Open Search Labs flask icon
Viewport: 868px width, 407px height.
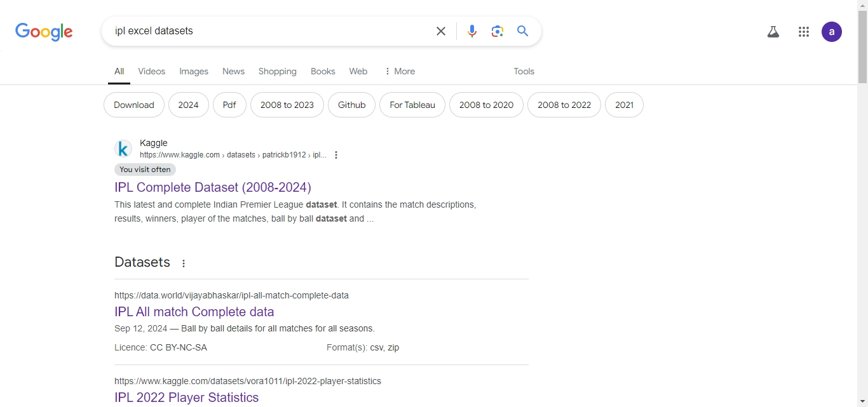pyautogui.click(x=773, y=32)
